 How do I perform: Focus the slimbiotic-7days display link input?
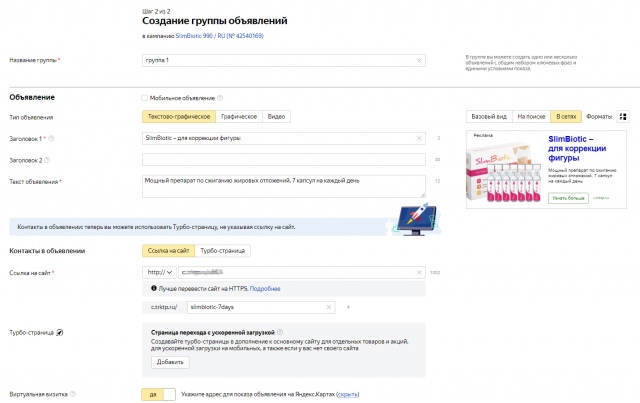coord(261,307)
